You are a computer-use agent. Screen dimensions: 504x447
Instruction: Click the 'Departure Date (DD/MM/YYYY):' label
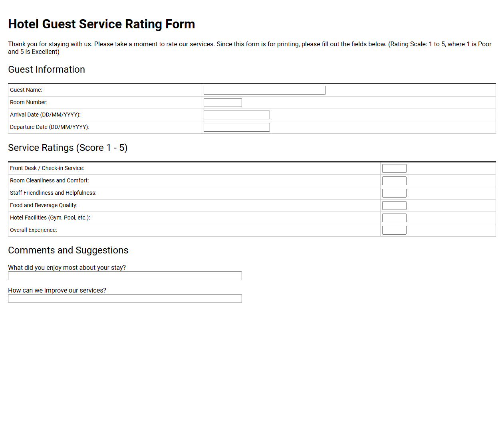point(50,127)
